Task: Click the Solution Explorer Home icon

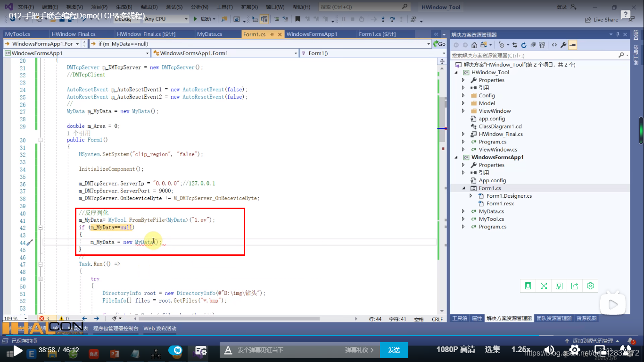Action: [x=474, y=45]
